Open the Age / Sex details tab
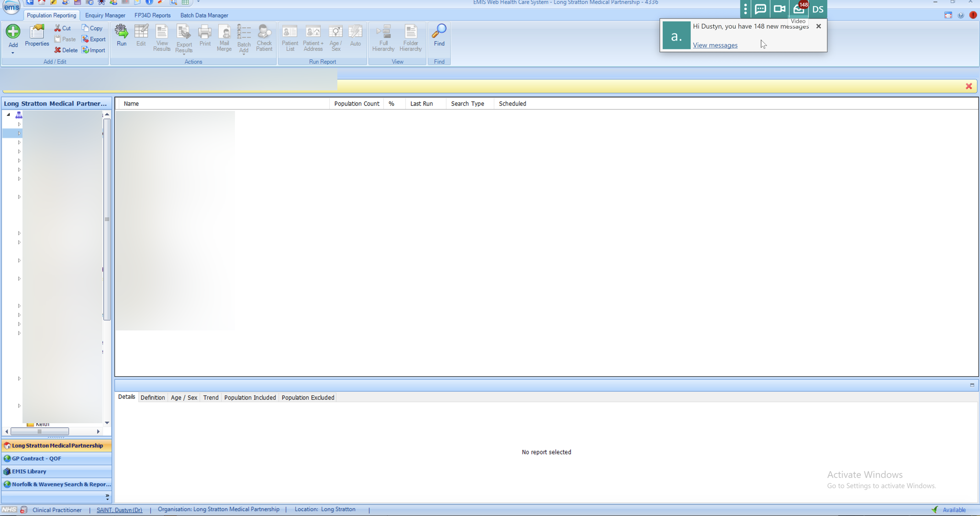 [184, 397]
